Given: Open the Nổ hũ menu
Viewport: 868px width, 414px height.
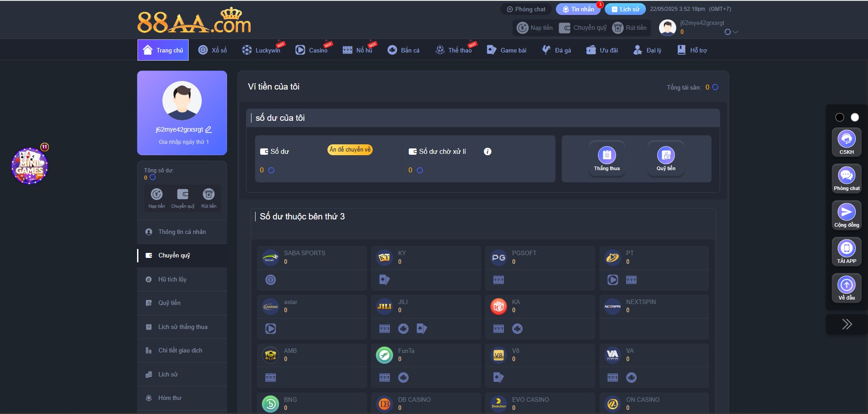Looking at the screenshot, I should (357, 50).
